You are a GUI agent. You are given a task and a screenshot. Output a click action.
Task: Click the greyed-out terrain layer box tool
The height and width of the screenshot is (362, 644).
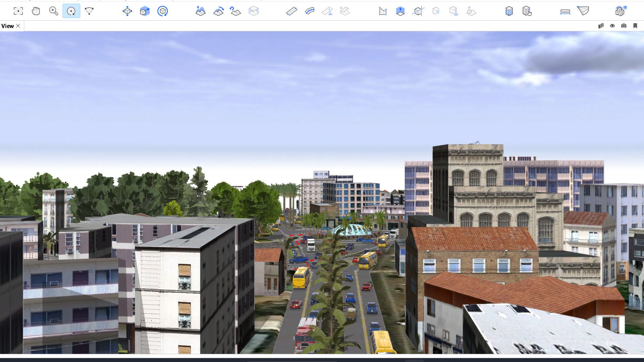pyautogui.click(x=254, y=11)
